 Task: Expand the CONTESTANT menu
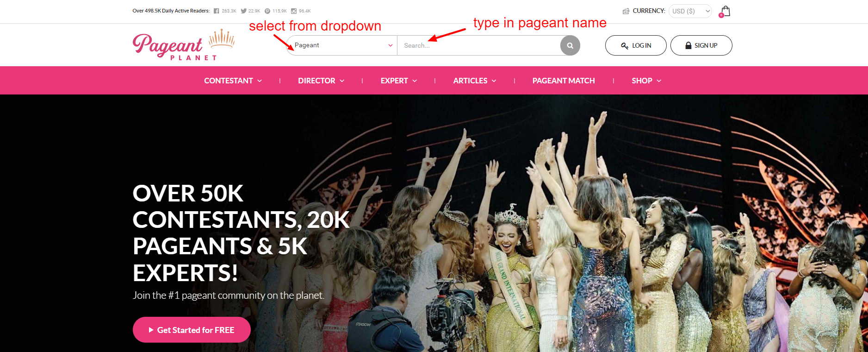pyautogui.click(x=233, y=81)
